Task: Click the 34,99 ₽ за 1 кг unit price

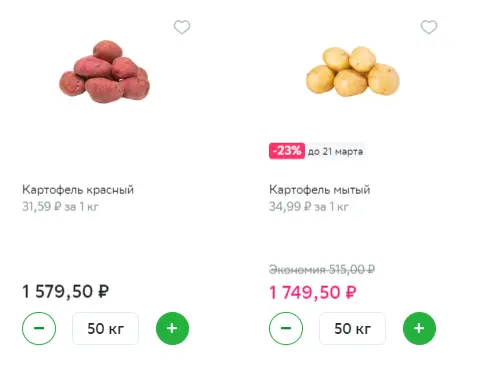Action: 309,207
